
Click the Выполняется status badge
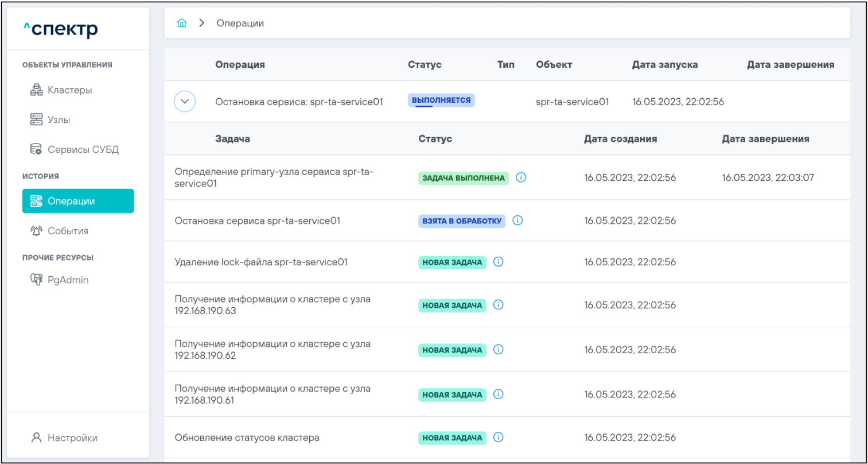[441, 100]
